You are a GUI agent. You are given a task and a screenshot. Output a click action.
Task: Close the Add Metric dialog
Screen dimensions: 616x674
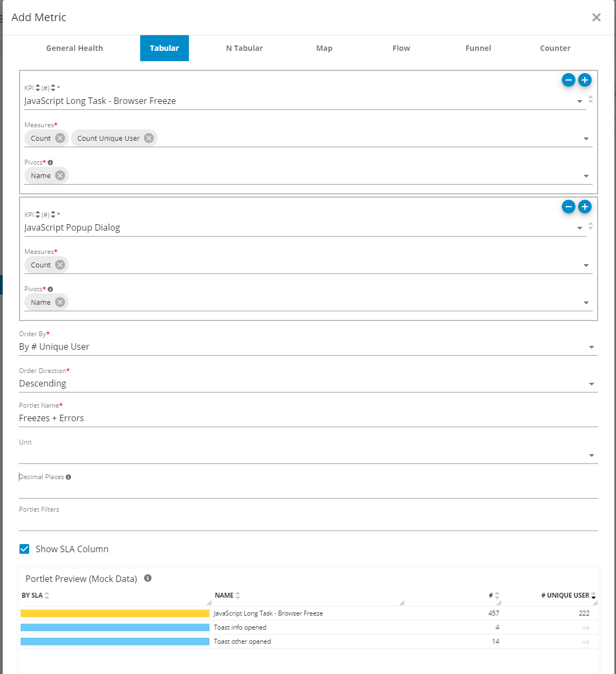597,17
